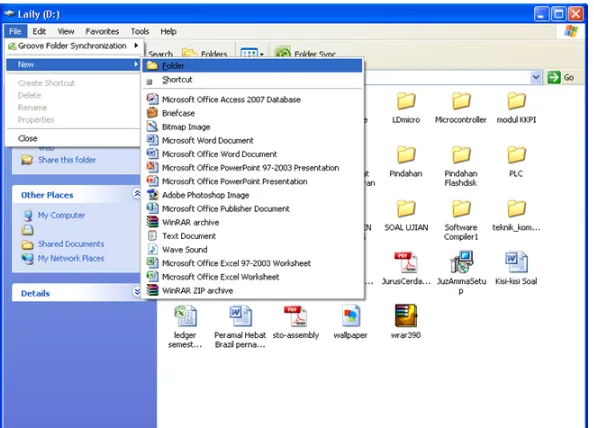Image resolution: width=594 pixels, height=428 pixels.
Task: Click inside the address bar field
Action: click(x=446, y=77)
